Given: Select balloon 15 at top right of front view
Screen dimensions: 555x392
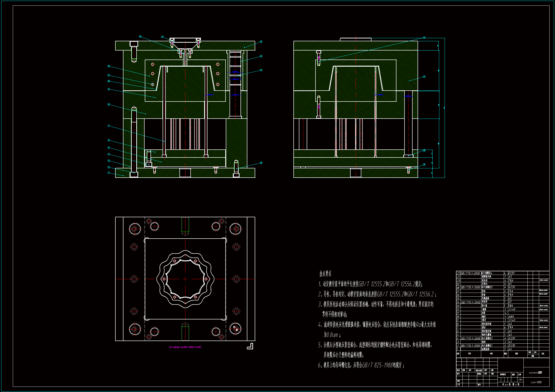Looking at the screenshot, I should coord(261,42).
